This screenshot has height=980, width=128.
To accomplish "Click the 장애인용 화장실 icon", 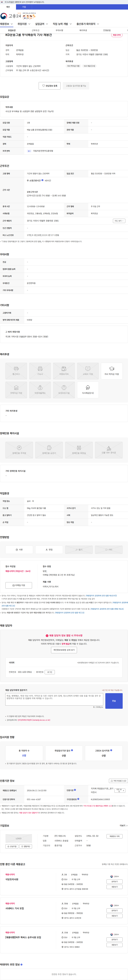I will [x=79, y=450].
